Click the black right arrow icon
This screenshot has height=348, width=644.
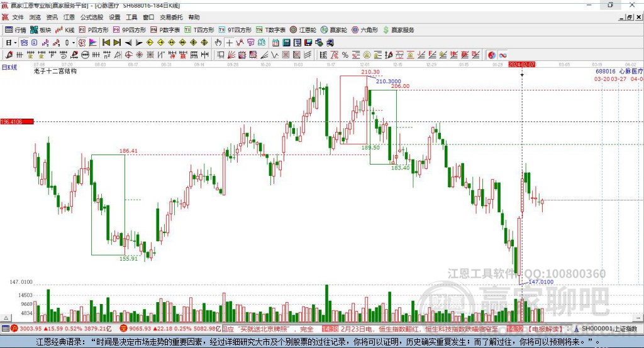[139, 43]
